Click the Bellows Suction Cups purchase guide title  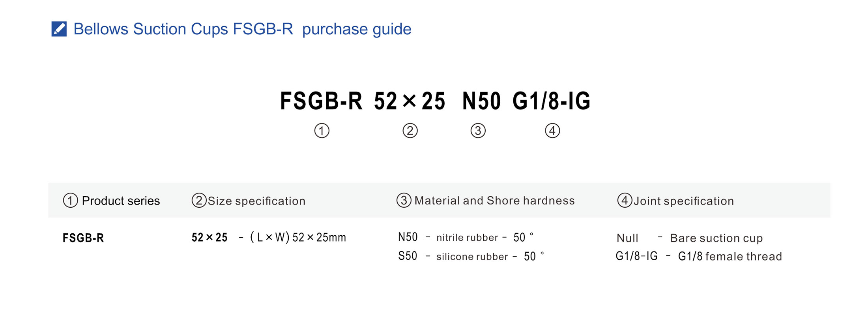pos(242,29)
